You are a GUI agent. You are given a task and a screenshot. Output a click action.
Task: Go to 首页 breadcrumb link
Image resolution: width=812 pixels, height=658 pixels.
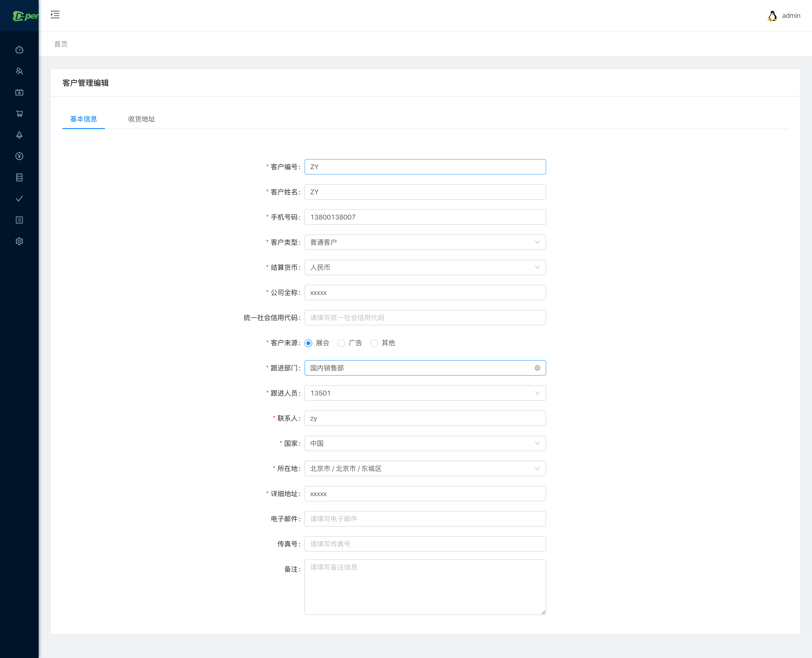[61, 44]
